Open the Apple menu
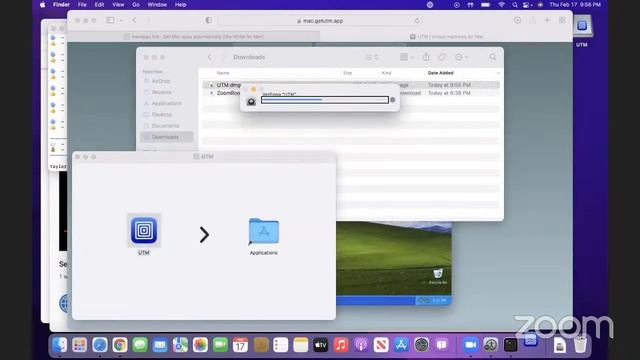 tap(42, 5)
